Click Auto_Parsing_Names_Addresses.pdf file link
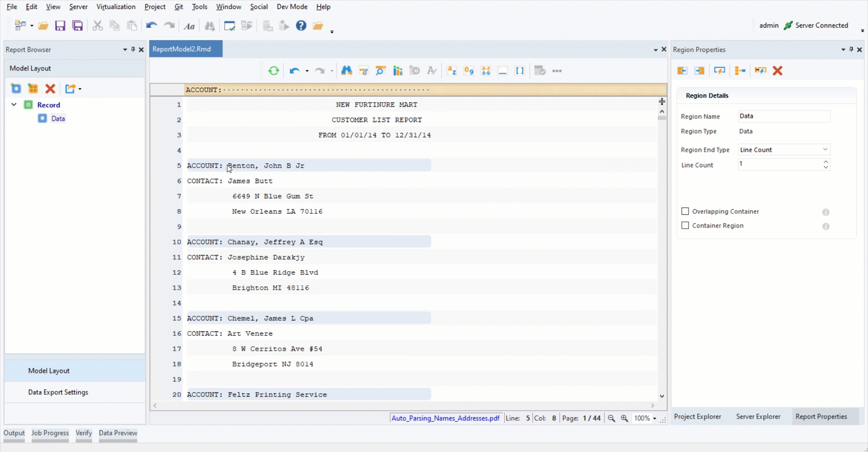The height and width of the screenshot is (452, 868). pyautogui.click(x=445, y=418)
